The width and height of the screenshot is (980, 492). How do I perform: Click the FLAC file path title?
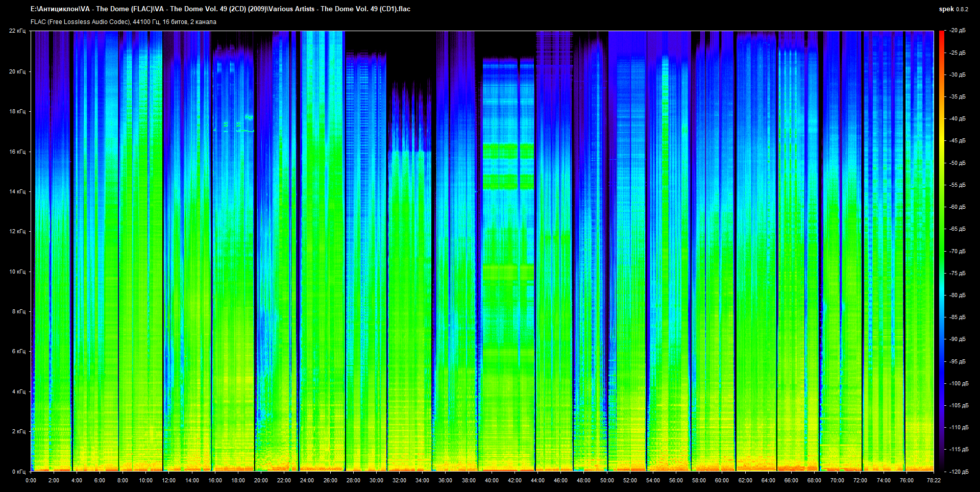220,9
